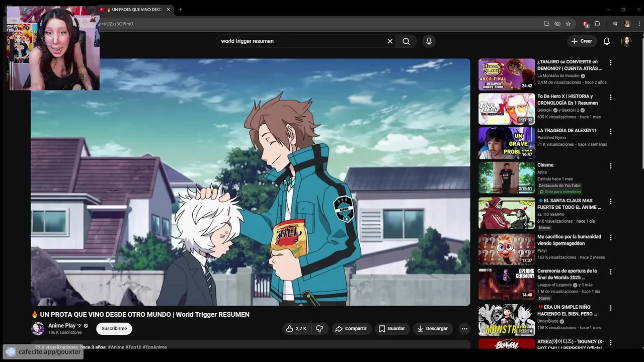This screenshot has width=644, height=362.
Task: Clear the search box with the X
Action: pyautogui.click(x=390, y=41)
